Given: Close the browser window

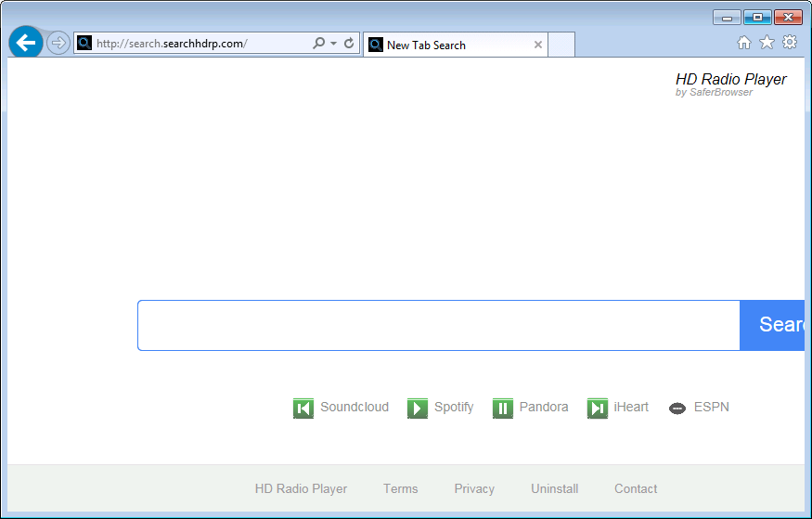Looking at the screenshot, I should click(788, 18).
